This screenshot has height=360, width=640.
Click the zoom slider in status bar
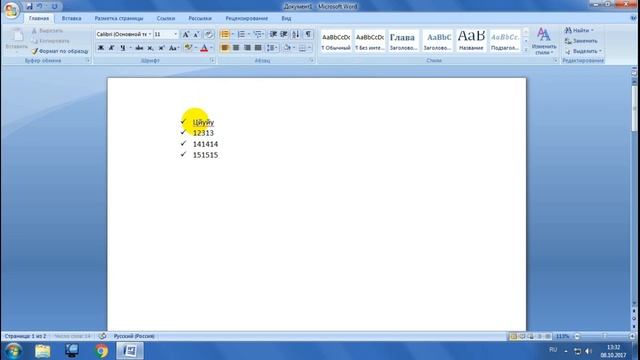(x=604, y=336)
